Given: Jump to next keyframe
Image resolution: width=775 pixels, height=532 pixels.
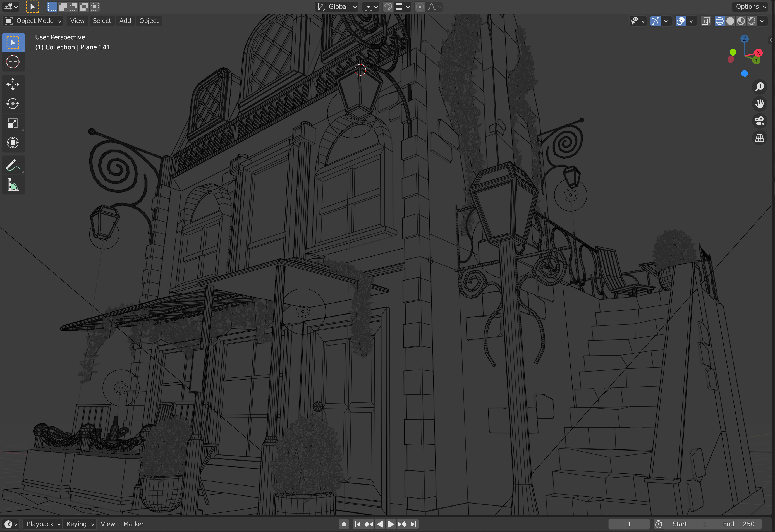Looking at the screenshot, I should (402, 524).
